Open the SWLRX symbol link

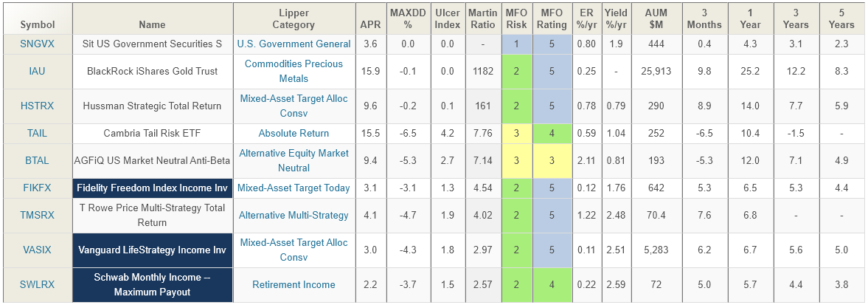pyautogui.click(x=36, y=284)
